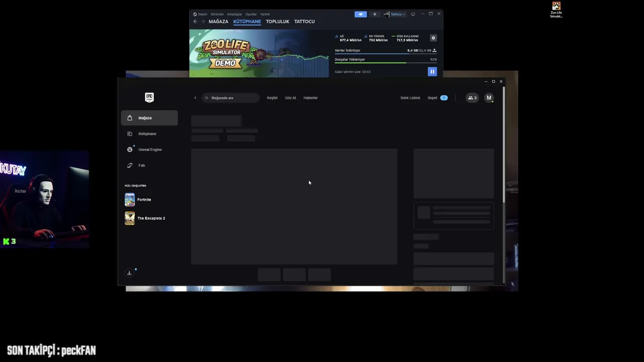The width and height of the screenshot is (644, 362).
Task: Click the Epic Games logo in the sidebar
Action: (x=149, y=98)
